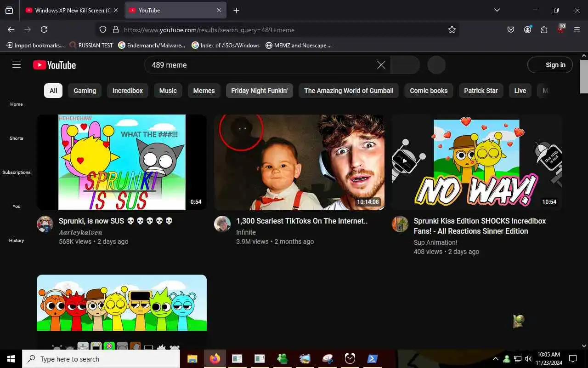Click the Sign in button
The height and width of the screenshot is (368, 588).
click(550, 65)
